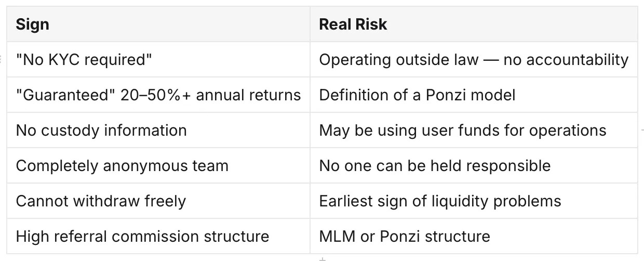The width and height of the screenshot is (644, 261).
Task: Select the "Completely anonymous team" cell
Action: 158,166
